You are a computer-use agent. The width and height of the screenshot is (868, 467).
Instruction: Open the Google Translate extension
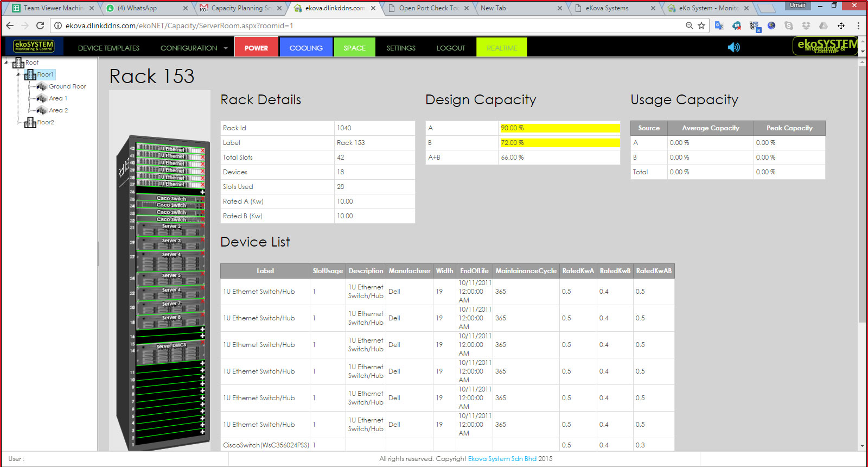[719, 26]
